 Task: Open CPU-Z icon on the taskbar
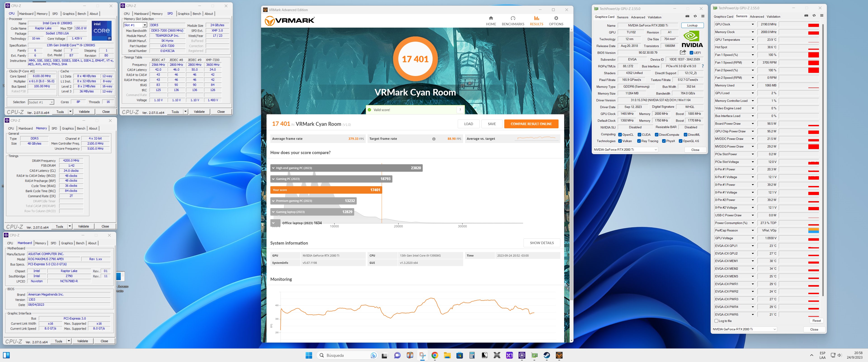[522, 355]
